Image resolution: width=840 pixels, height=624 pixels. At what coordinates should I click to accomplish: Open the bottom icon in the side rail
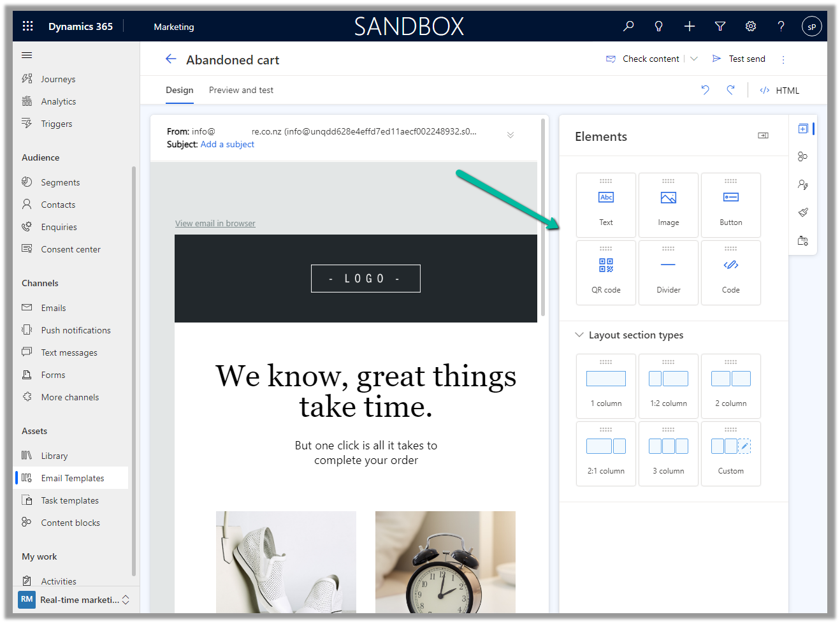(x=803, y=240)
